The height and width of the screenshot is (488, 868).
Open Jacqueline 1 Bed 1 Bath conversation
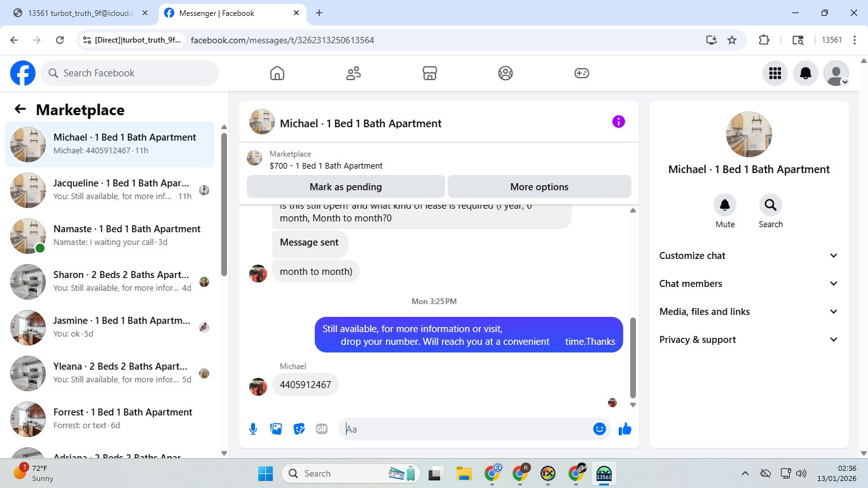click(x=110, y=190)
